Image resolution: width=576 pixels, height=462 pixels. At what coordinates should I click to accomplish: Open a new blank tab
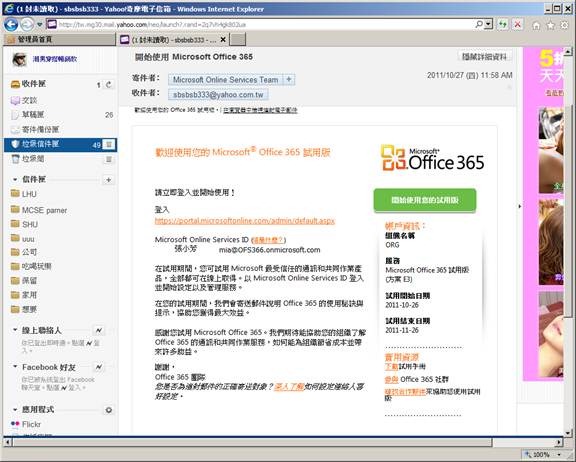pos(238,39)
